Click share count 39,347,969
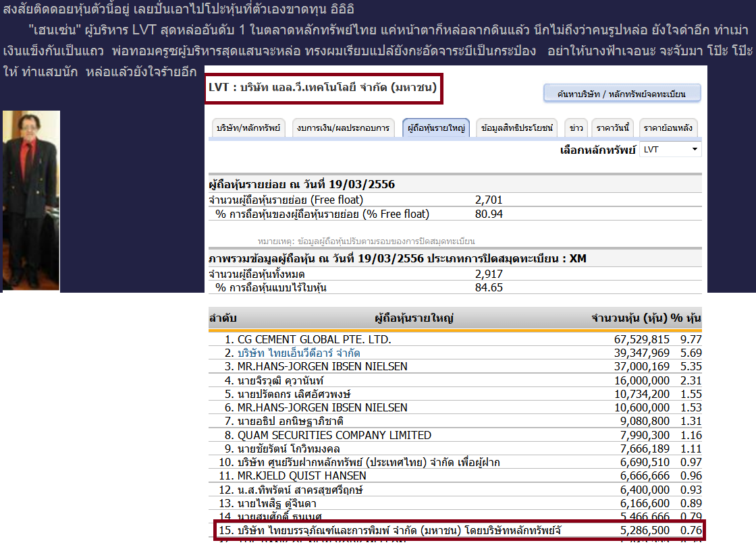This screenshot has width=756, height=549. (x=641, y=353)
